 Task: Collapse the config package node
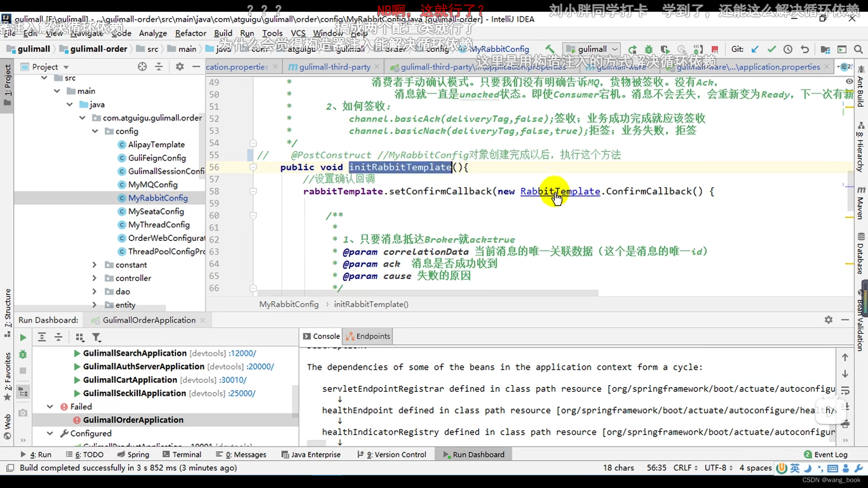pos(95,131)
